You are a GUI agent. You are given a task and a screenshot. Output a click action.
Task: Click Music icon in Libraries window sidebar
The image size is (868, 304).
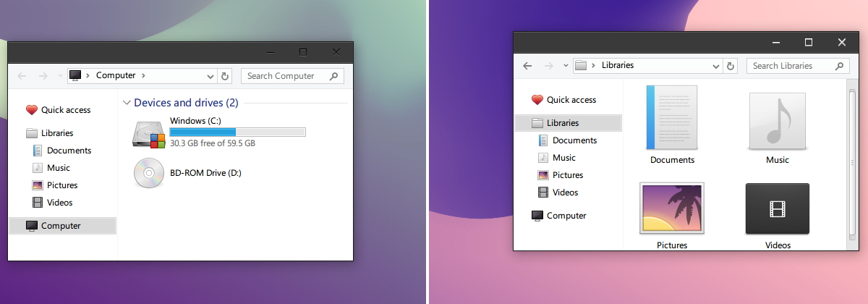tap(543, 158)
